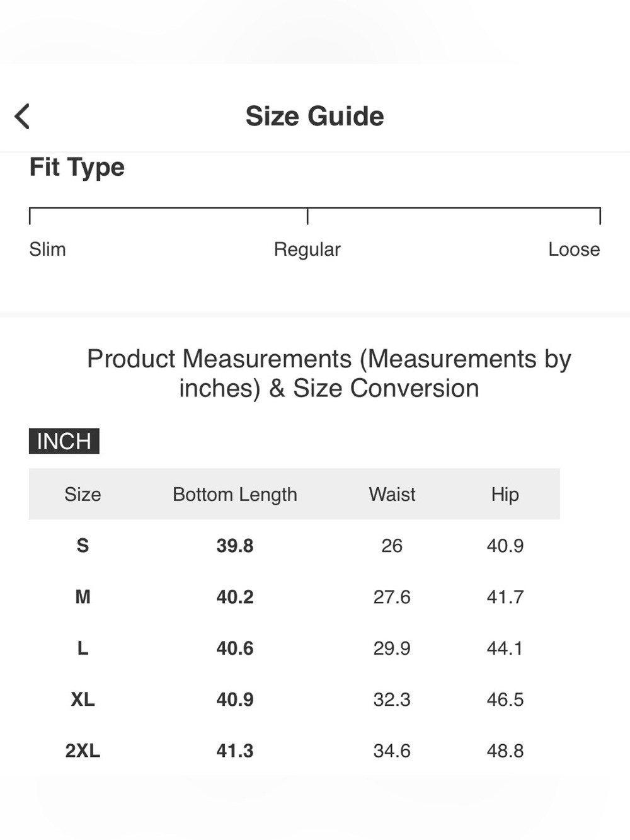Select the M size row
This screenshot has width=630, height=840.
coord(294,597)
